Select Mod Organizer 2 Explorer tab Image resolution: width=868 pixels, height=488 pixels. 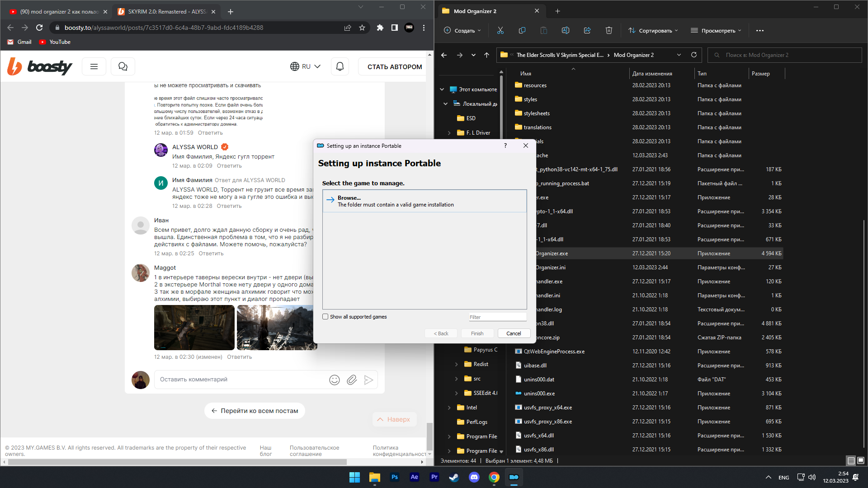point(491,11)
